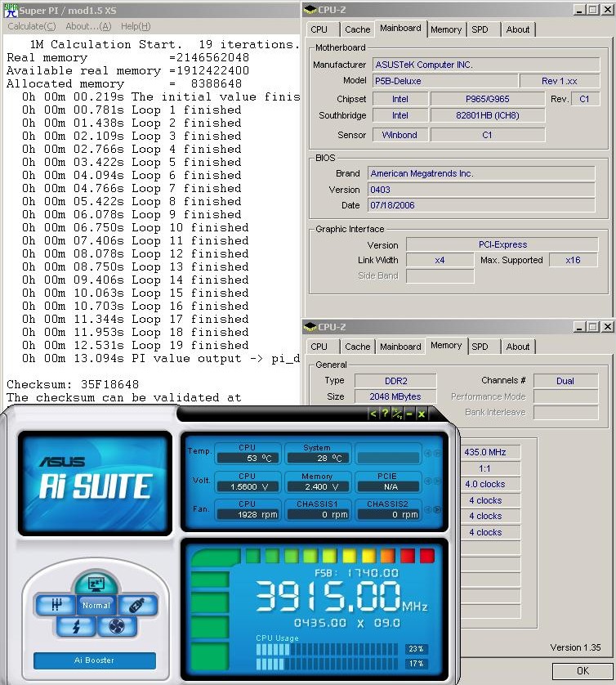Viewport: 616px width, 685px height.
Task: Click the CPU fan speed '1928 rpm'
Action: tap(249, 514)
